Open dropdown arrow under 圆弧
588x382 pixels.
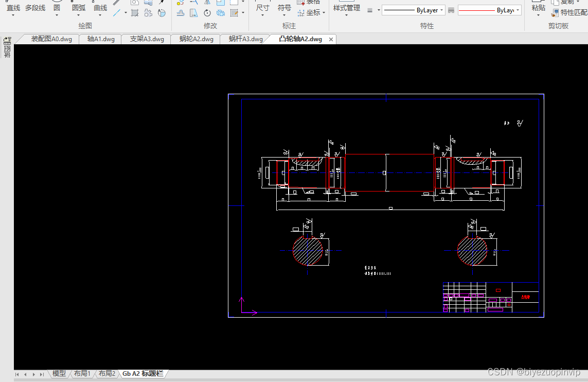pos(78,15)
